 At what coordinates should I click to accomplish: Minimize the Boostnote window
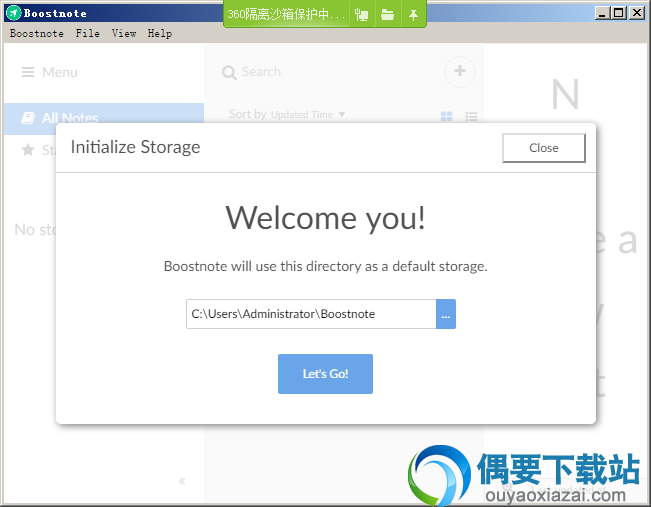click(x=602, y=13)
